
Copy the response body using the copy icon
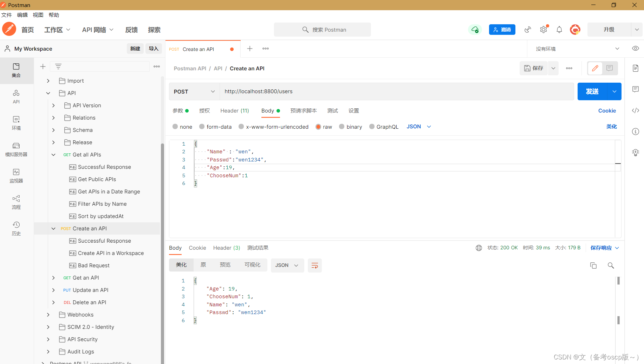tap(593, 266)
